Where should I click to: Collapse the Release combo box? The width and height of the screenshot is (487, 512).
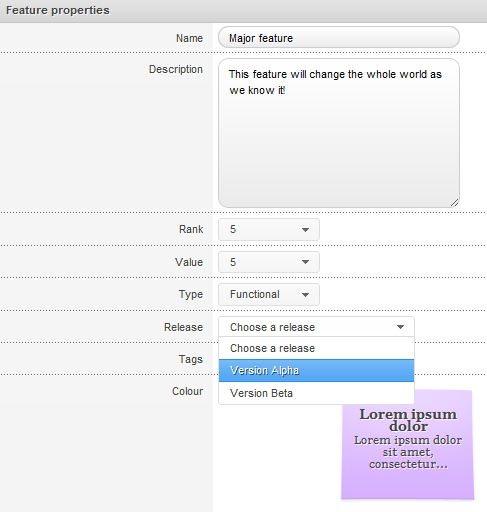coord(316,327)
